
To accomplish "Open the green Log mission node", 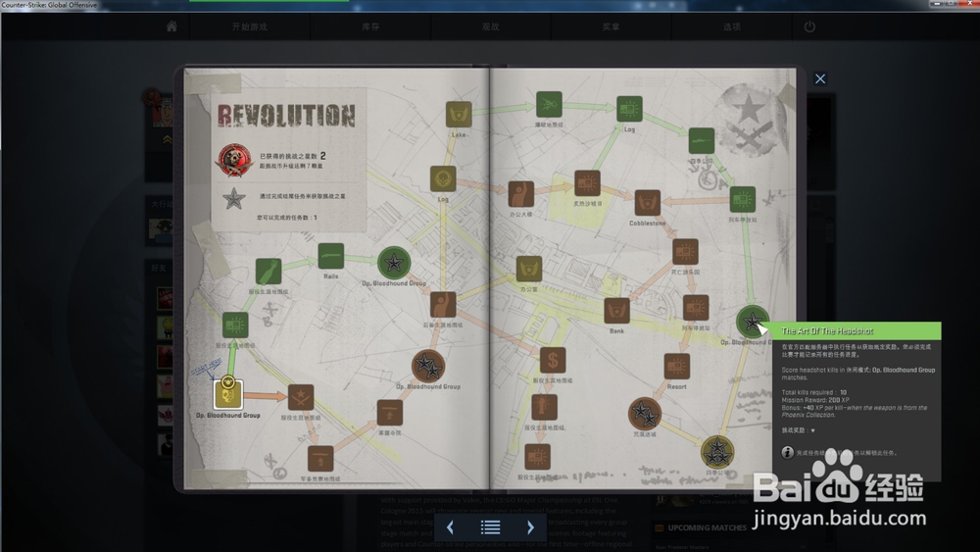I will (x=629, y=110).
